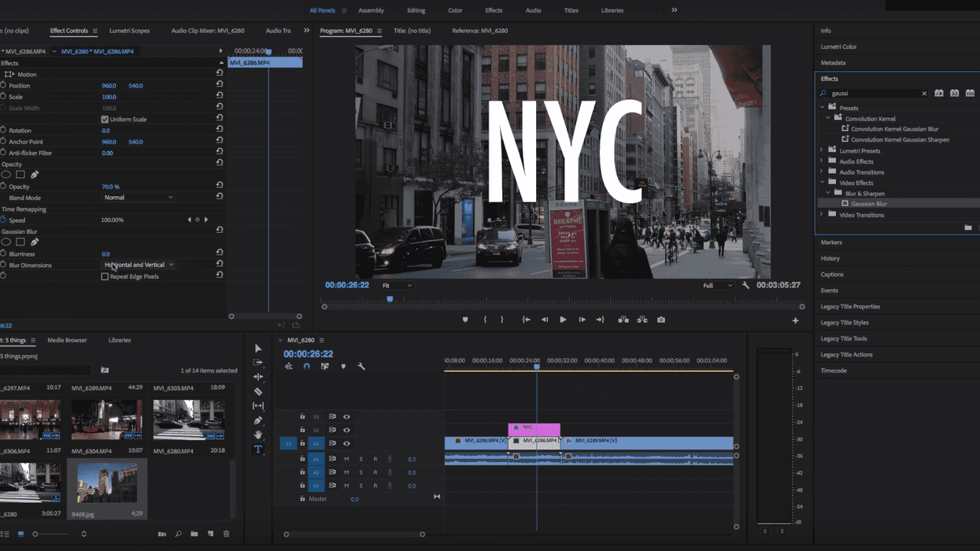Collapse the Presets folder
Image resolution: width=980 pixels, height=551 pixels.
coord(823,108)
